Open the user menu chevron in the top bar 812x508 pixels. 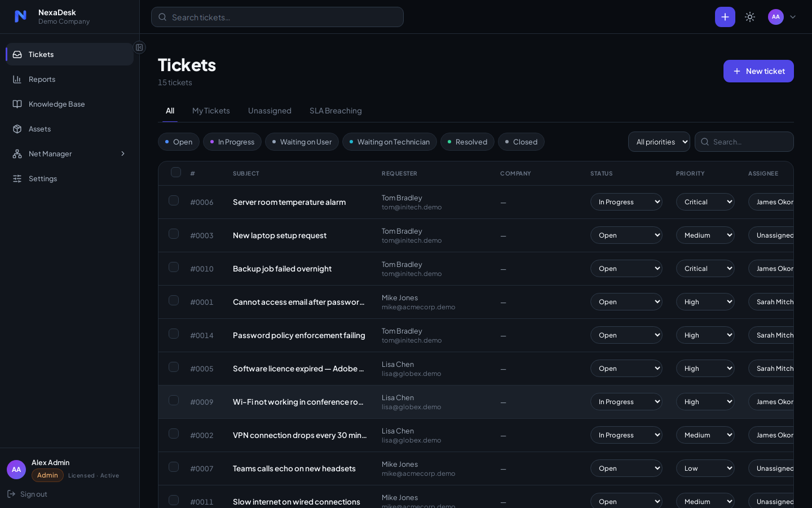793,17
